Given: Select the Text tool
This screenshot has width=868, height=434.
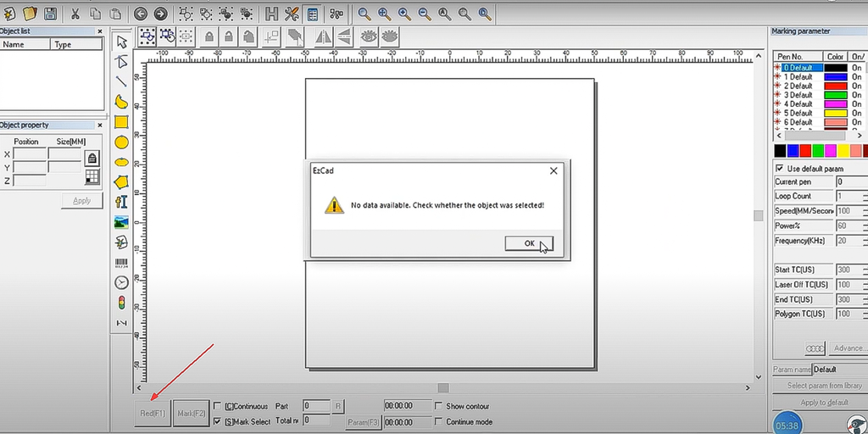Looking at the screenshot, I should [x=122, y=202].
